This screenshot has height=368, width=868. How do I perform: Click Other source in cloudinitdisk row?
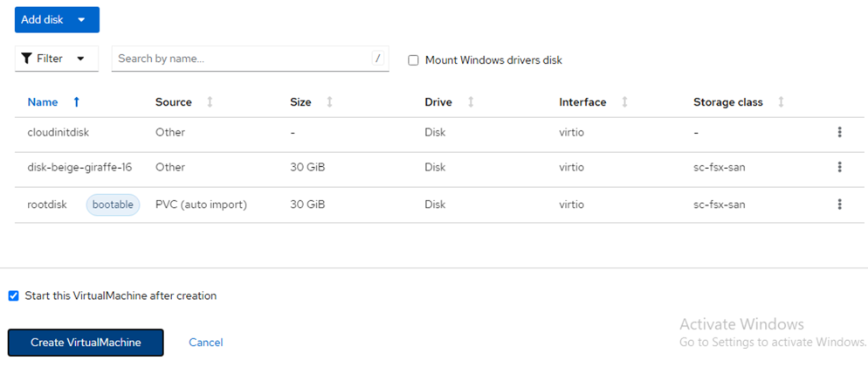coord(170,133)
